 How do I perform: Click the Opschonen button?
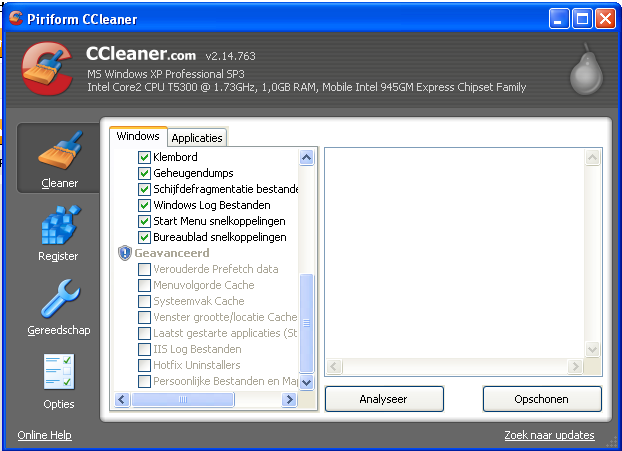(x=541, y=399)
